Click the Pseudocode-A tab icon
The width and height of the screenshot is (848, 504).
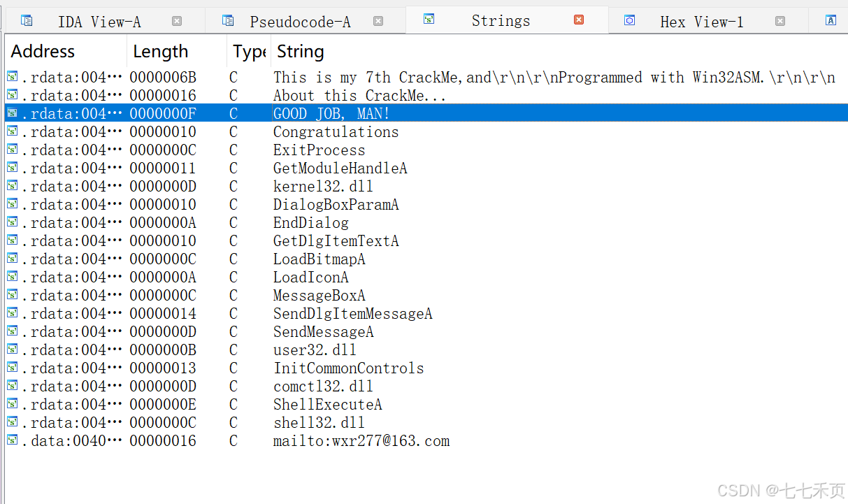tap(228, 20)
